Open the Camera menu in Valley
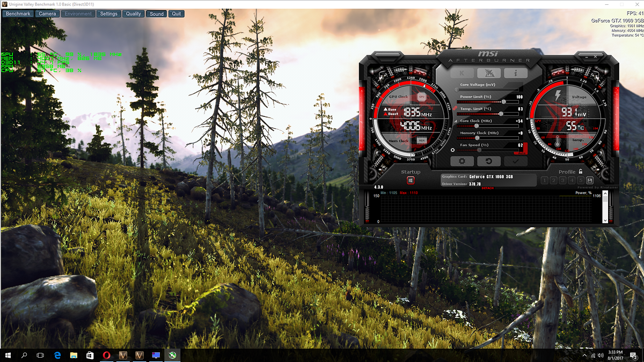644x362 pixels. point(47,14)
